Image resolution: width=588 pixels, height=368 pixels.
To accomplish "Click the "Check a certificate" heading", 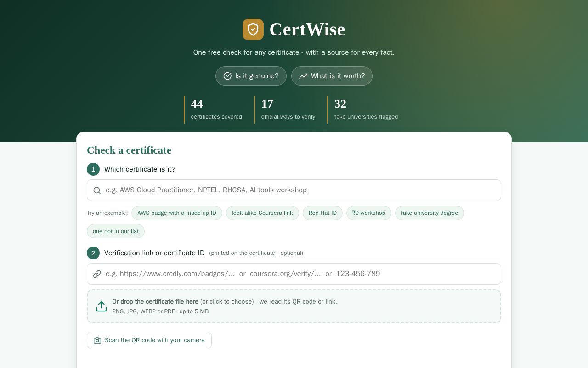I will point(129,150).
